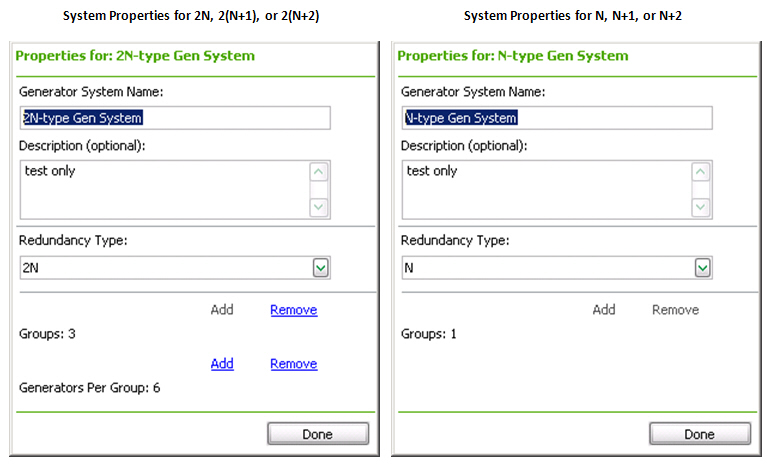773x467 pixels.
Task: Open Redundancy Type dropdown showing N
Action: 703,268
